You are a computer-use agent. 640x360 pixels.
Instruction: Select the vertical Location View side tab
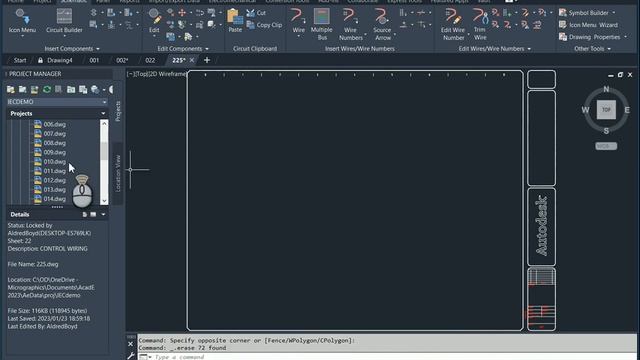click(118, 173)
